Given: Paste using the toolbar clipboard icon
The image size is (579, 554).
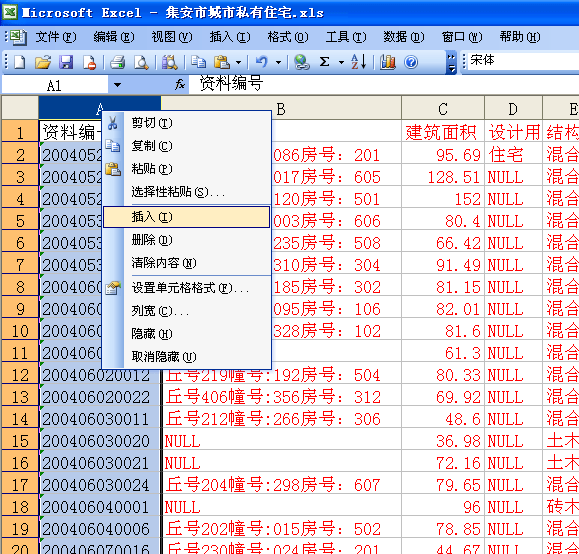Looking at the screenshot, I should pyautogui.click(x=222, y=62).
